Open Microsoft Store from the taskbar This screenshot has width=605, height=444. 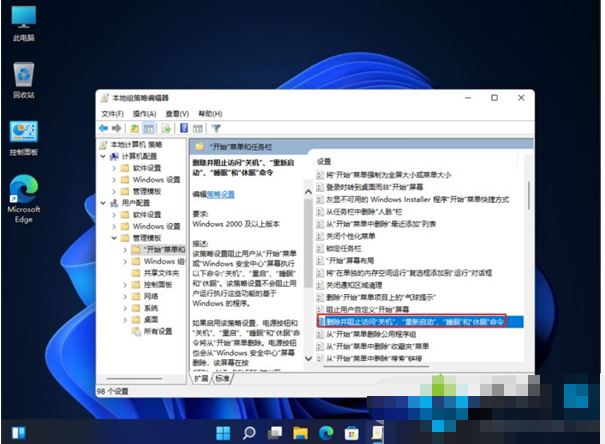352,433
